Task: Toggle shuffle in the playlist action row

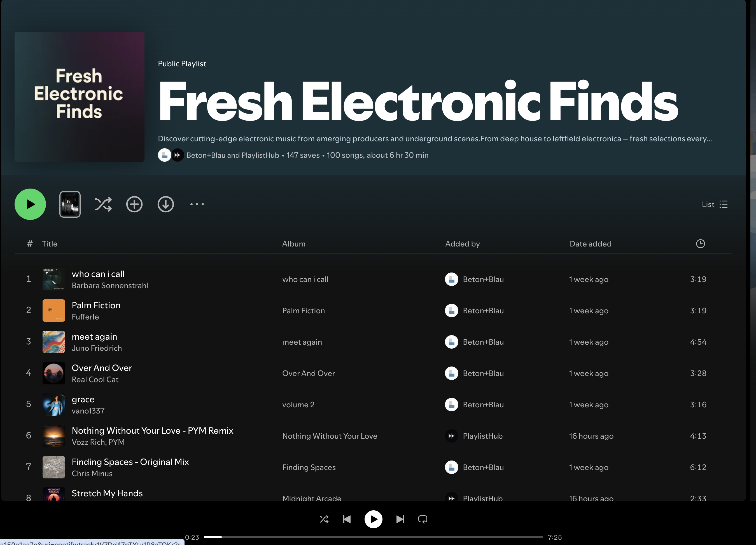Action: pyautogui.click(x=103, y=204)
